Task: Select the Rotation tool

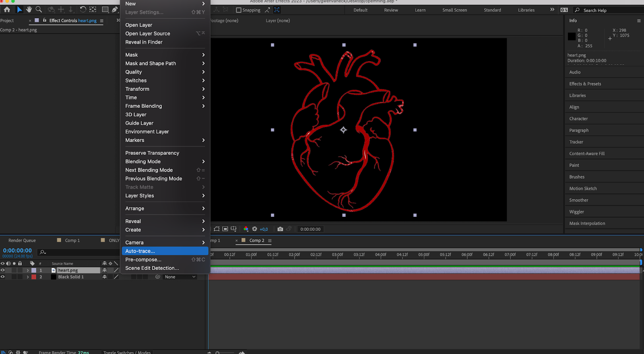Action: click(x=83, y=9)
